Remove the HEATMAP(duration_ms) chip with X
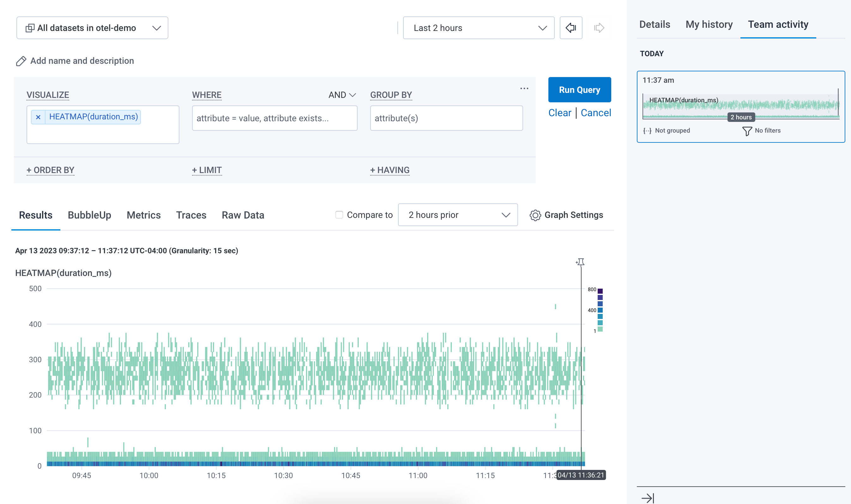Viewport: 851px width, 504px height. tap(38, 117)
